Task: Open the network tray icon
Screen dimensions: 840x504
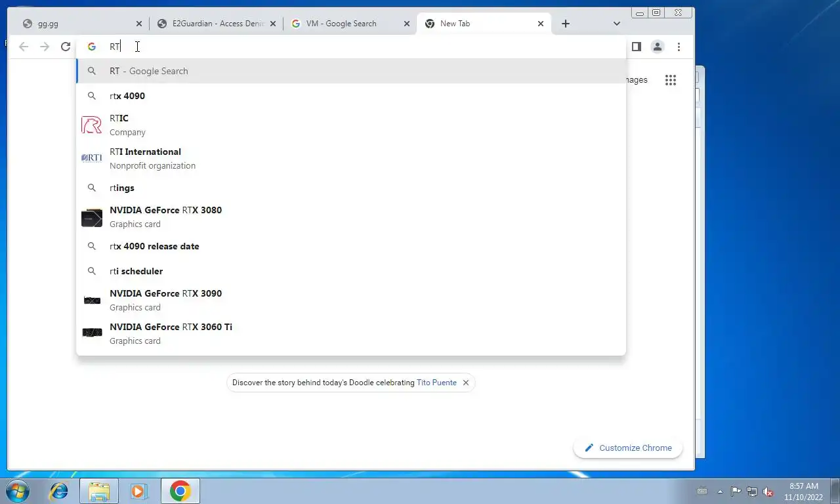Action: (752, 491)
